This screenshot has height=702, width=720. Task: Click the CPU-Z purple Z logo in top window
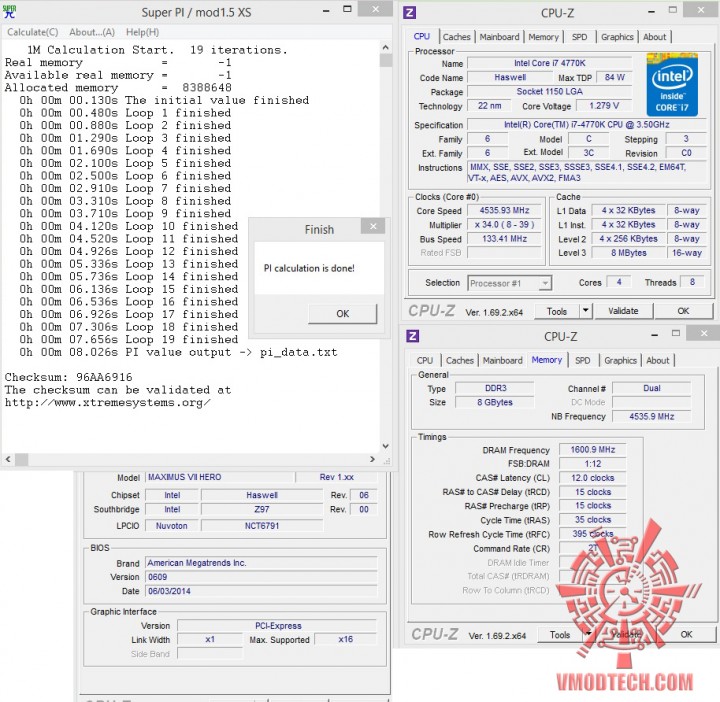click(x=409, y=12)
